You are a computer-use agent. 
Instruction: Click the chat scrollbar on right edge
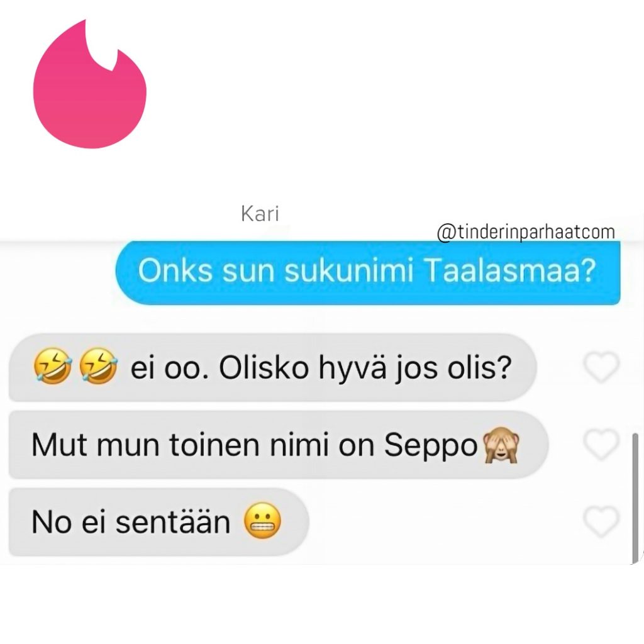coord(635,498)
